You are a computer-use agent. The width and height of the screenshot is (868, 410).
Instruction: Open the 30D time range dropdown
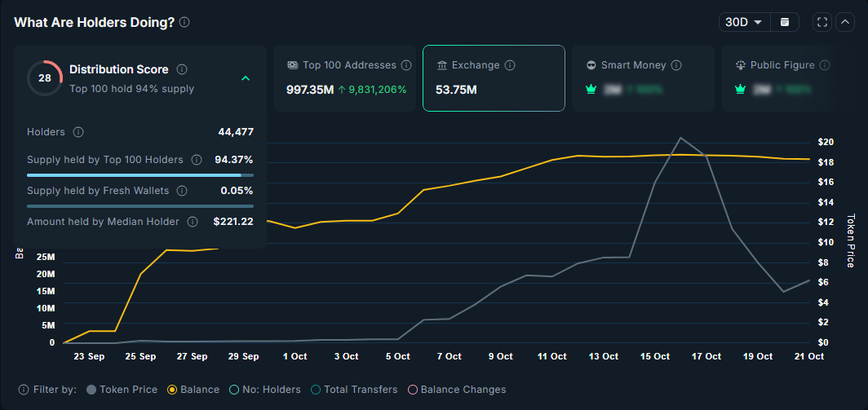point(744,22)
